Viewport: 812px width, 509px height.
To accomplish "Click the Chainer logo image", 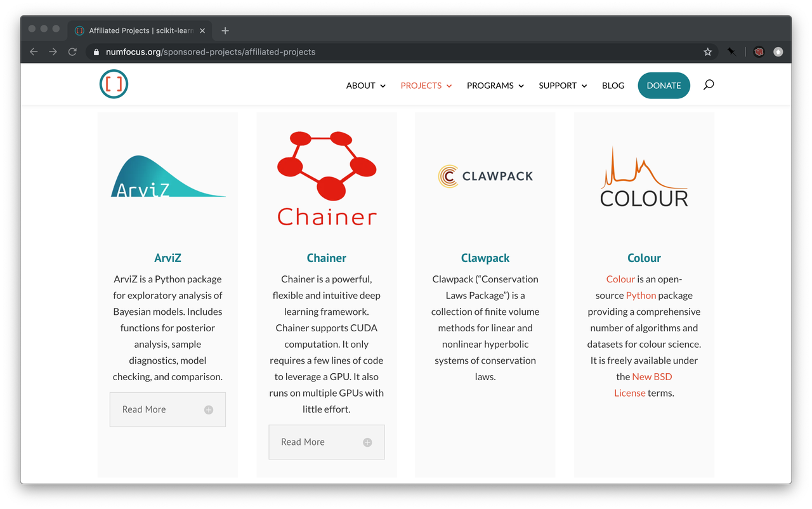I will click(327, 178).
